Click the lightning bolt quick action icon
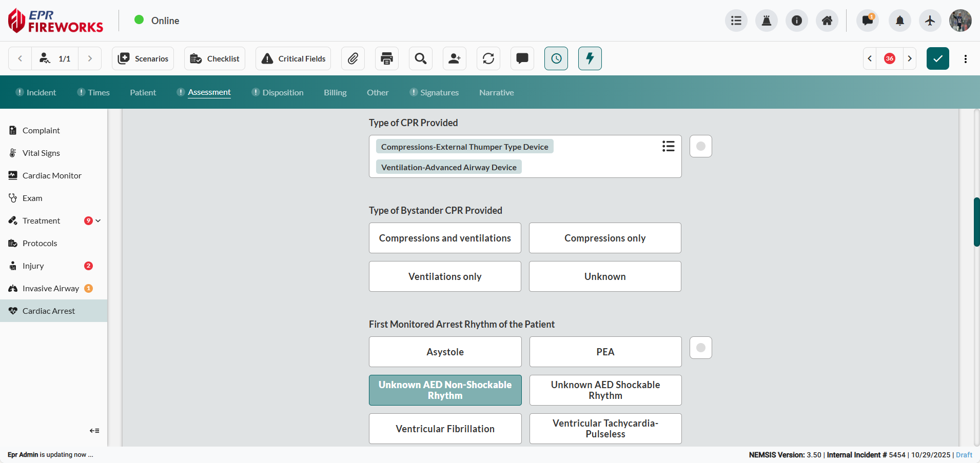This screenshot has width=980, height=463. tap(590, 58)
